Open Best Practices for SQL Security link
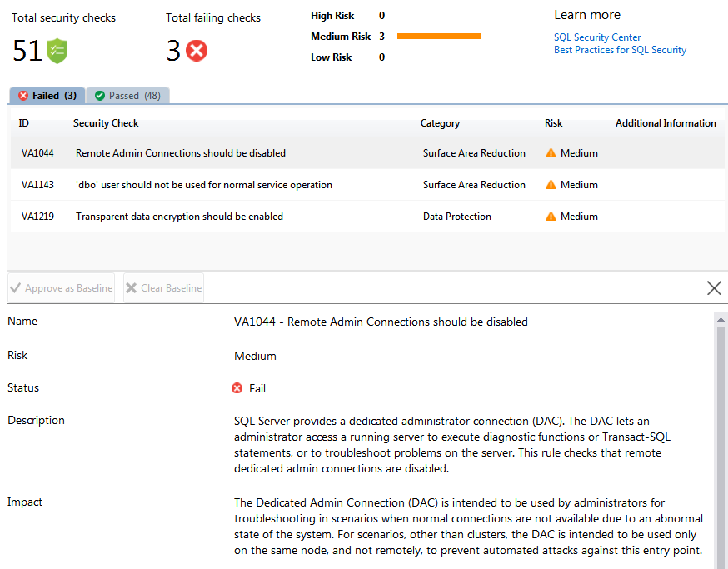The image size is (728, 569). tap(620, 49)
